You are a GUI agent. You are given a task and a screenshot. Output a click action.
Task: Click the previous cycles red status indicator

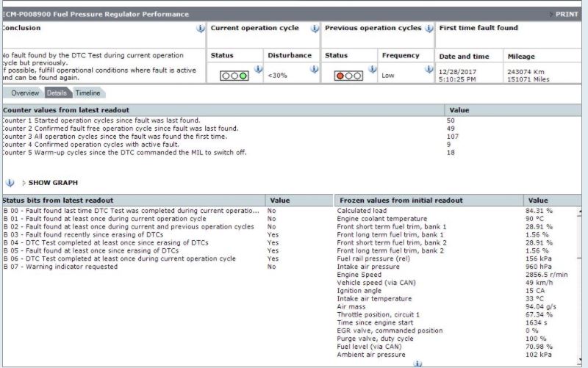(348, 75)
